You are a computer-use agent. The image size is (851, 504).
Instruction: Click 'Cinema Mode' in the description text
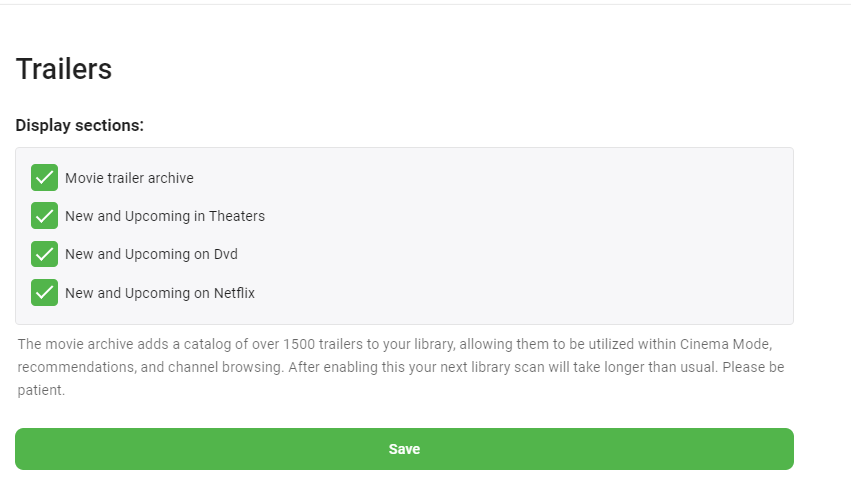724,344
